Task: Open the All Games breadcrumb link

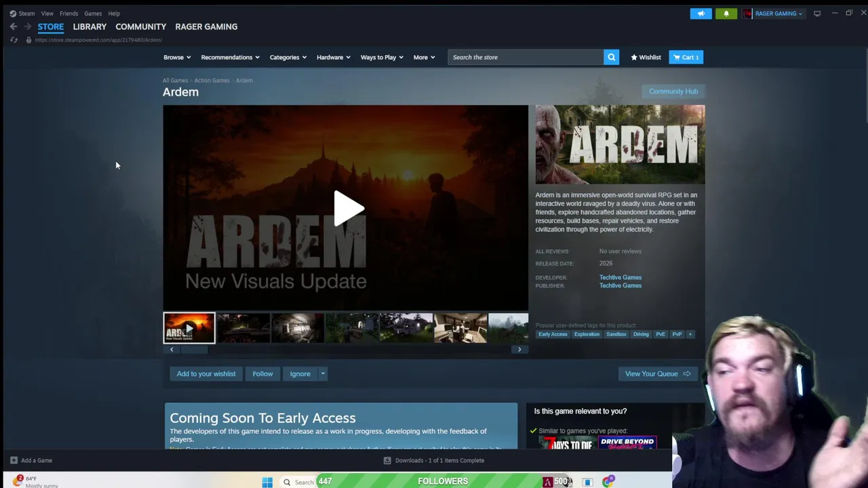Action: pyautogui.click(x=175, y=80)
